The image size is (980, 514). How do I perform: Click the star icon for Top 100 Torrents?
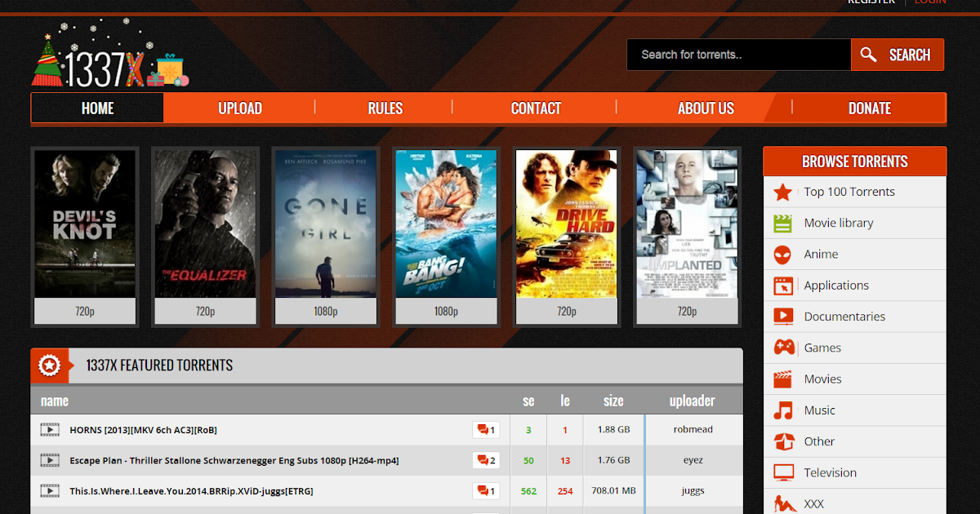(783, 192)
